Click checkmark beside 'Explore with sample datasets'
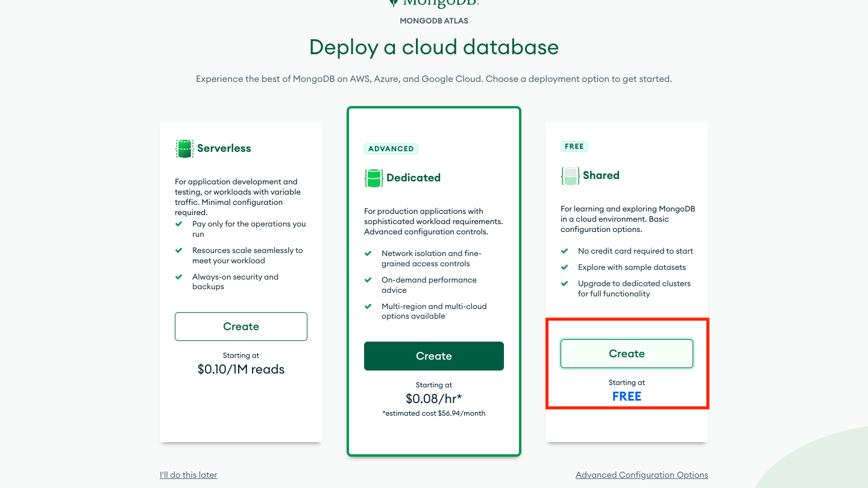 coord(565,267)
